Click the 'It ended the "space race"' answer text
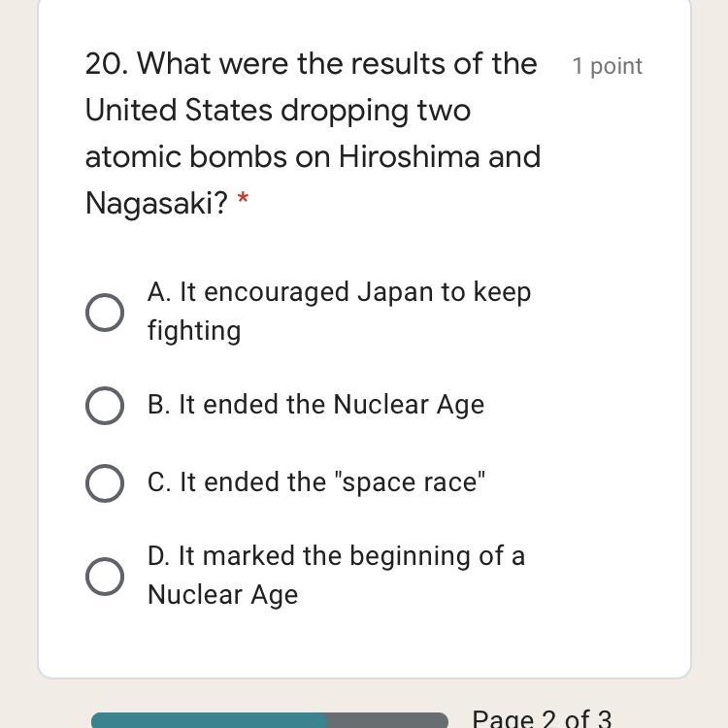The height and width of the screenshot is (728, 728). 316,482
